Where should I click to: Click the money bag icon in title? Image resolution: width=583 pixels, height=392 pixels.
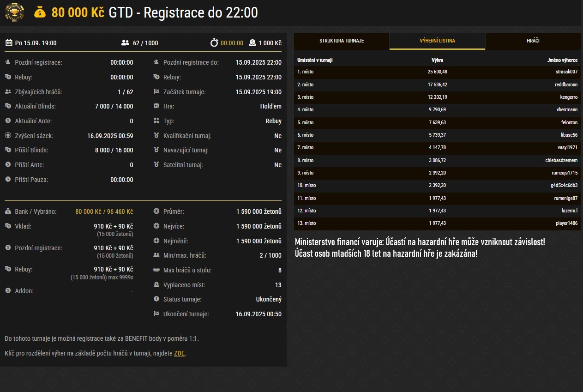(x=40, y=12)
